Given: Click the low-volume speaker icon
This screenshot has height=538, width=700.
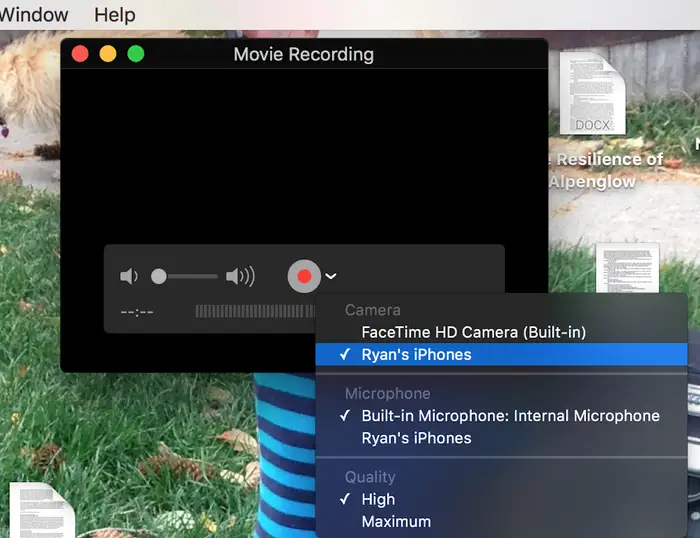Looking at the screenshot, I should pyautogui.click(x=128, y=276).
